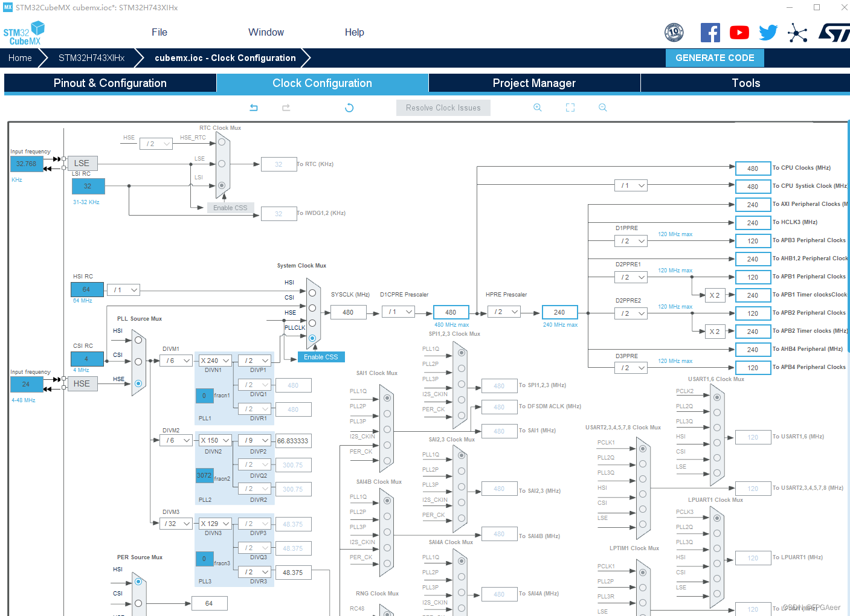The height and width of the screenshot is (616, 850).
Task: Open the Twitter bird icon
Action: [x=768, y=33]
